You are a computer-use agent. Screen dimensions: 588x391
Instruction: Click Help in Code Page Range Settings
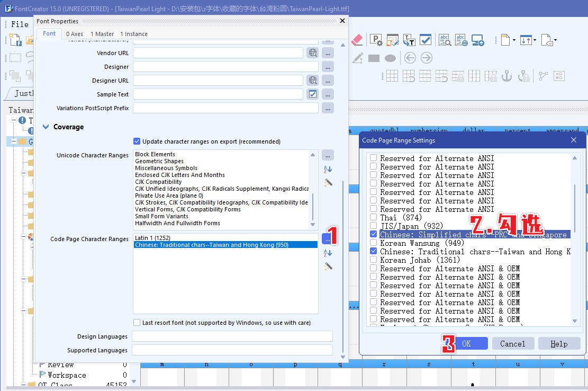[559, 344]
